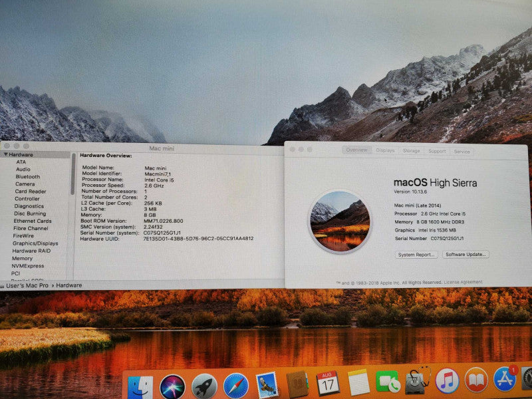Screen dimensions: 532x399
Task: Open System Preferences gear in Dock
Action: pyautogui.click(x=527, y=378)
